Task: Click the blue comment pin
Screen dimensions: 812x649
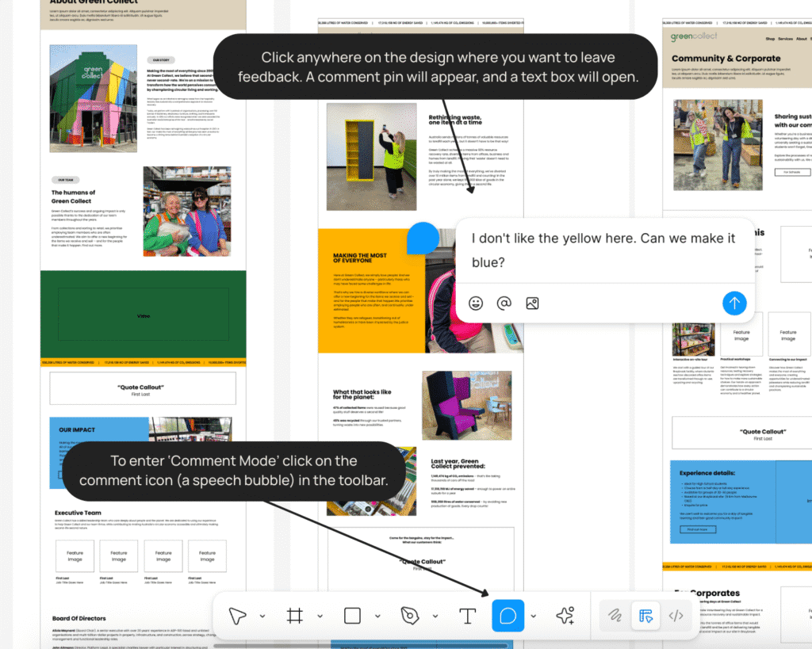Action: click(x=423, y=238)
